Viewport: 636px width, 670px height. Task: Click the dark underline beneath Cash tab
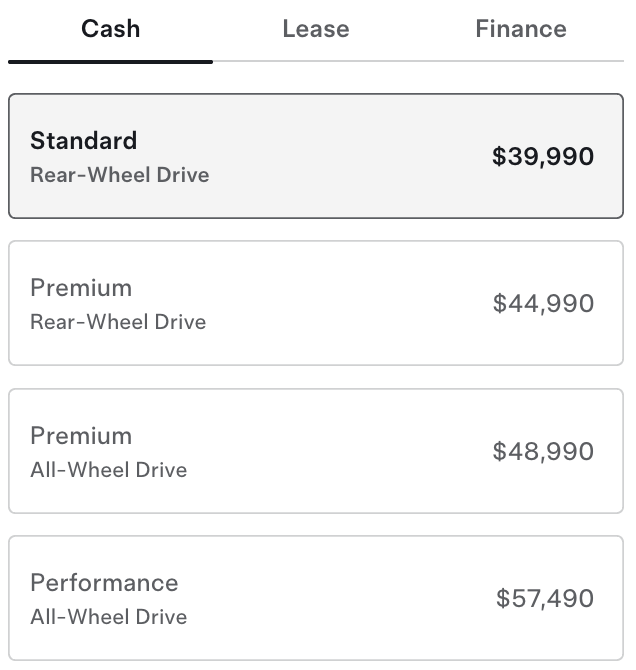click(x=110, y=61)
